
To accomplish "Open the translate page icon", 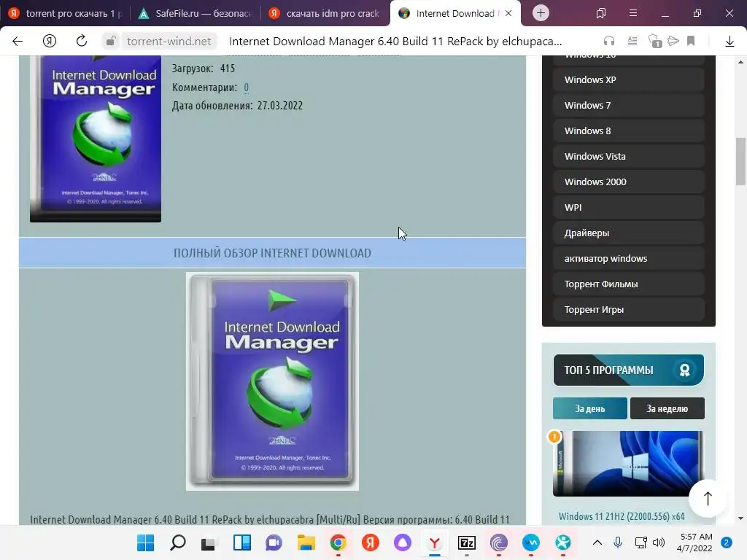I will (655, 42).
